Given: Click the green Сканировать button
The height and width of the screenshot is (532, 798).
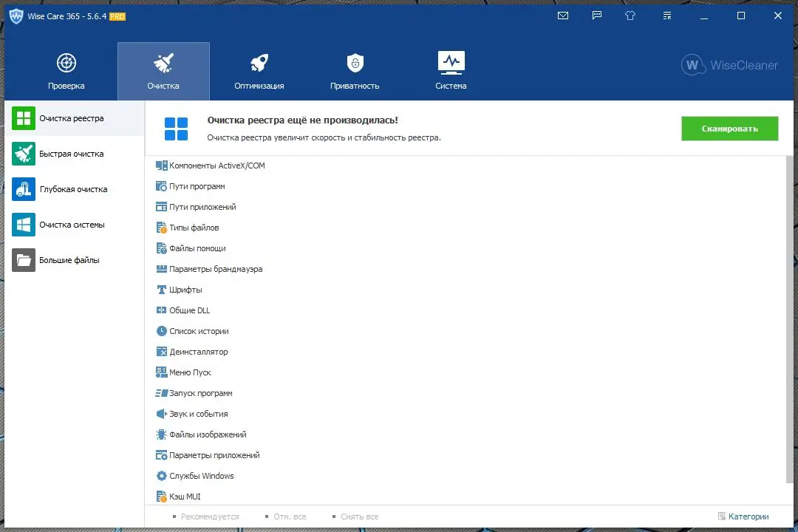Looking at the screenshot, I should [x=729, y=129].
